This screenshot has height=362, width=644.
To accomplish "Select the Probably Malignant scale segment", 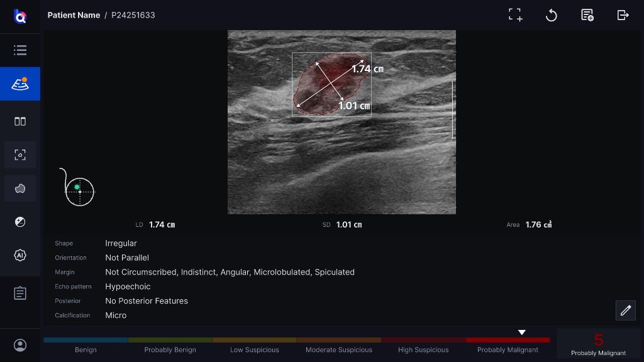I will coord(508,345).
